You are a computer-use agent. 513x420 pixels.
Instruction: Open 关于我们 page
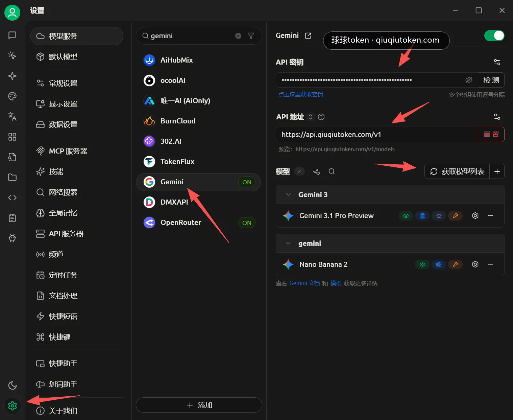click(x=77, y=410)
